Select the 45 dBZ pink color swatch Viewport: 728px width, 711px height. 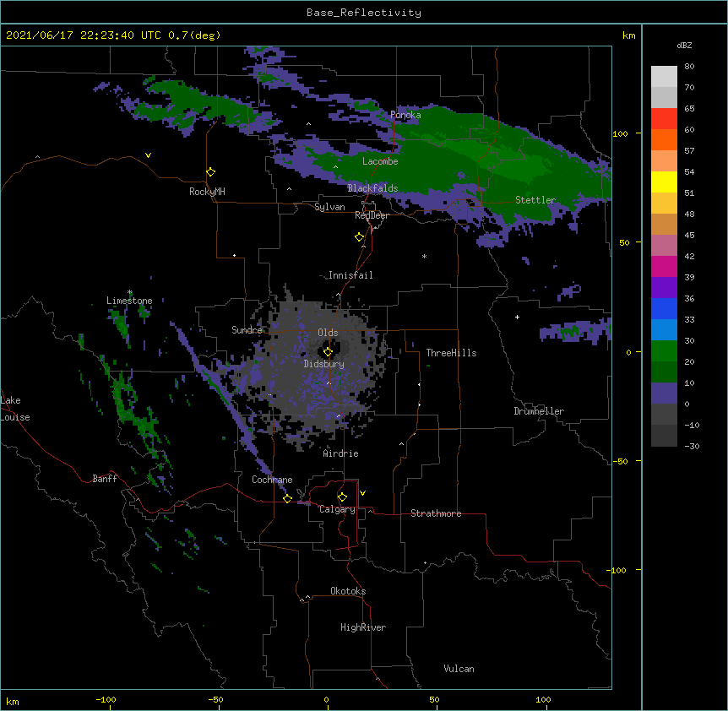point(664,246)
